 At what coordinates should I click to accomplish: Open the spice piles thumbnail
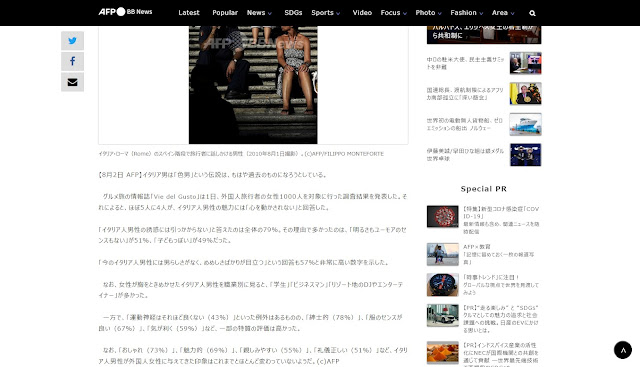(x=443, y=352)
